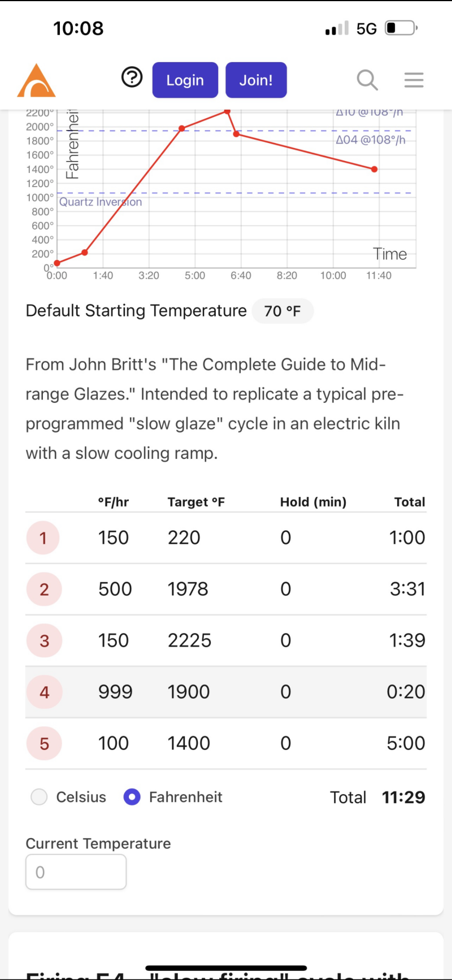
Task: Open the hamburger menu icon
Action: point(414,80)
